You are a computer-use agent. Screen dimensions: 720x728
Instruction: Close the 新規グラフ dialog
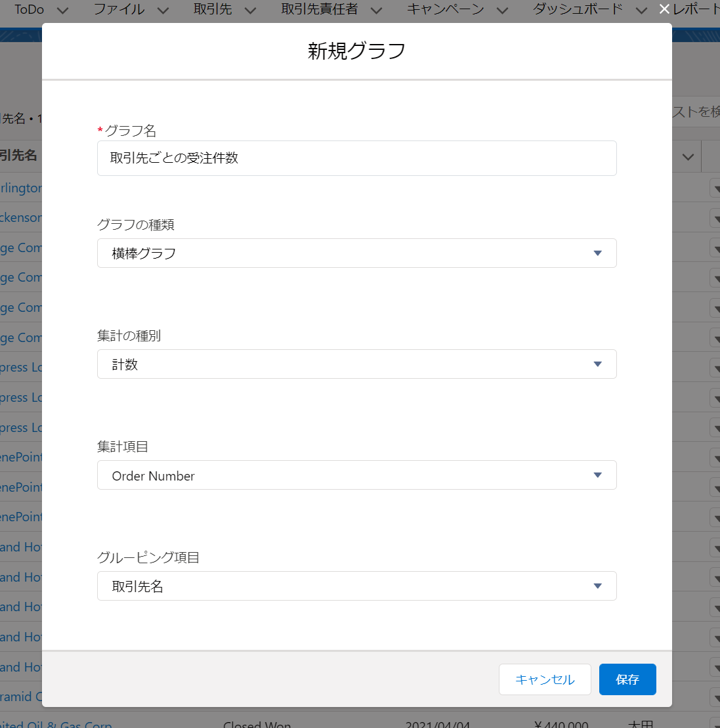[664, 9]
